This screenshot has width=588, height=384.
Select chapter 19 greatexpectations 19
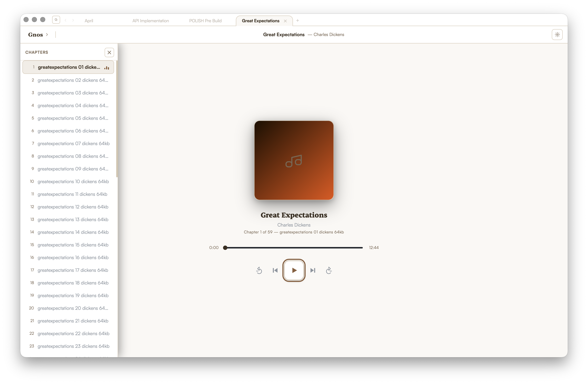click(68, 296)
